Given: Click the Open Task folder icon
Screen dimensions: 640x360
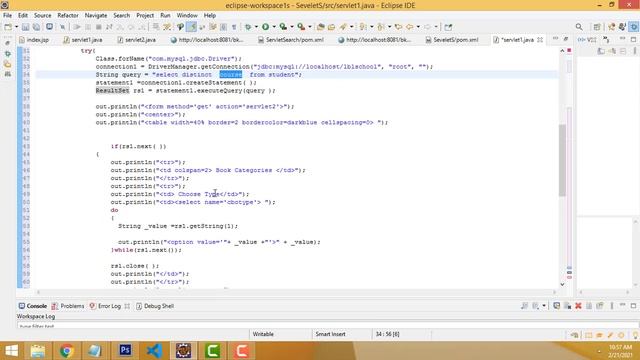Looking at the screenshot, I should [x=331, y=27].
